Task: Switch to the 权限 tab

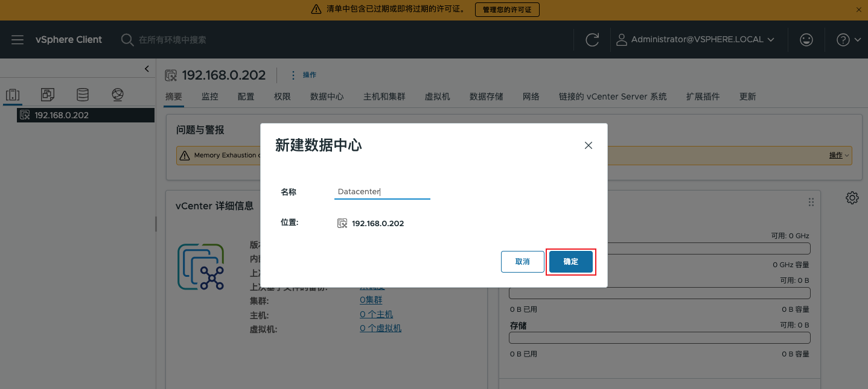Action: 282,96
